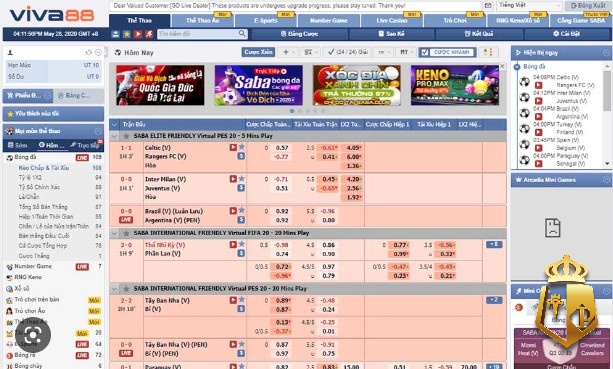Open the MY odds type dropdown
The image size is (613, 369).
point(405,52)
